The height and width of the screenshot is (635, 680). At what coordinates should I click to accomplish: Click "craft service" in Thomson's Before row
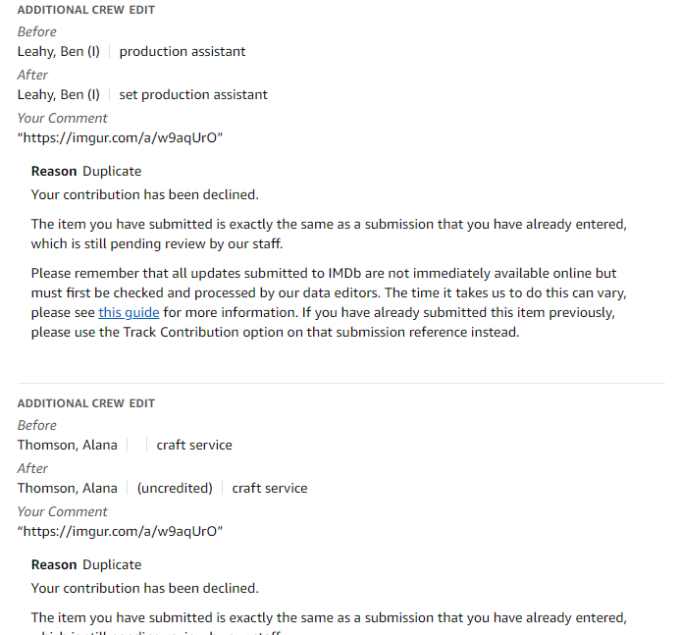[194, 445]
